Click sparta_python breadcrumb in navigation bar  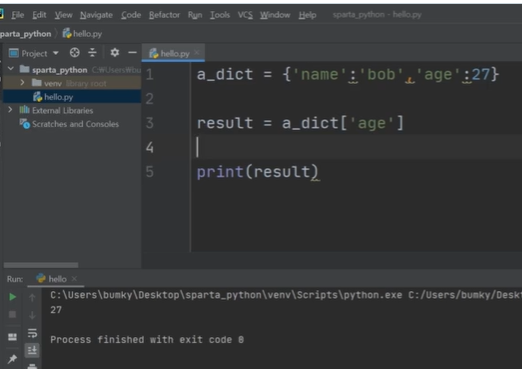click(25, 34)
